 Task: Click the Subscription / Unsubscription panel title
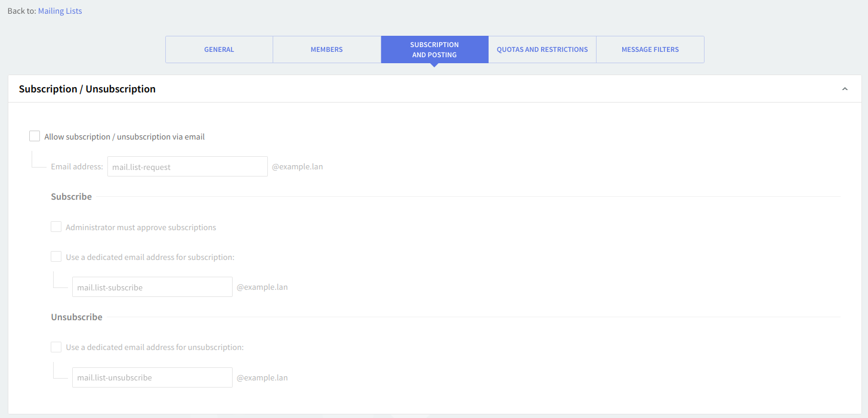87,89
